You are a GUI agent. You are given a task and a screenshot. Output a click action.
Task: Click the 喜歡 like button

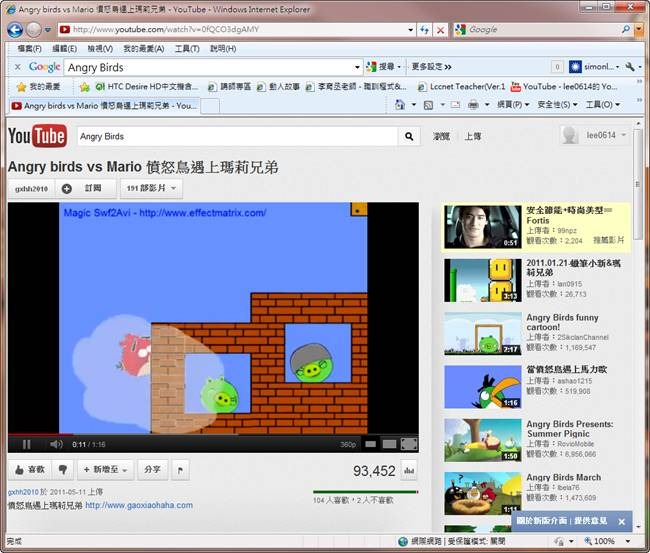pos(30,470)
